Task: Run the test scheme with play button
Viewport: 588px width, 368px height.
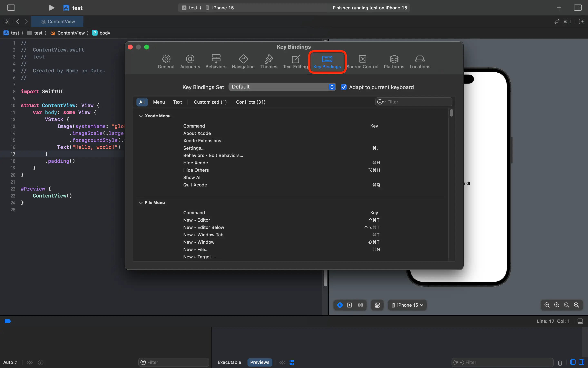Action: pos(51,8)
